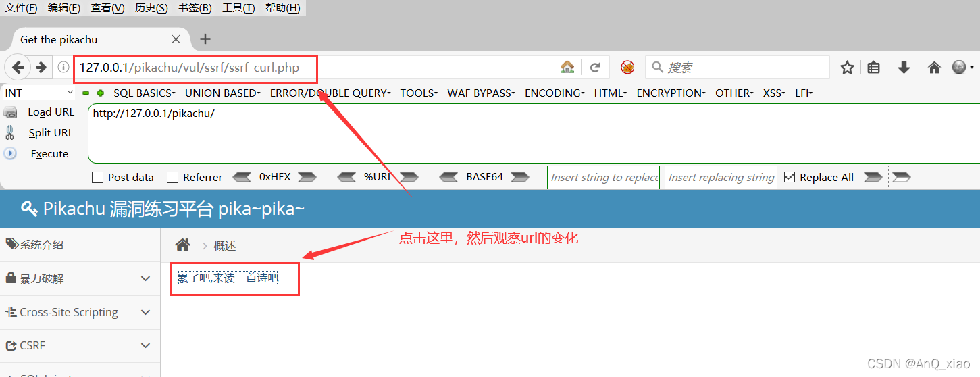Open the globe extension icon
The height and width of the screenshot is (377, 980).
(x=959, y=68)
